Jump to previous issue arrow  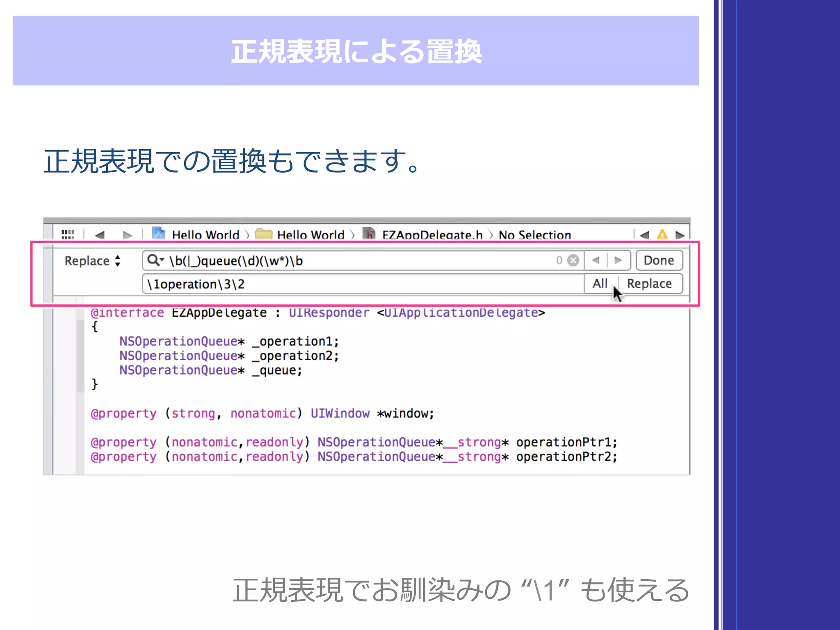644,235
